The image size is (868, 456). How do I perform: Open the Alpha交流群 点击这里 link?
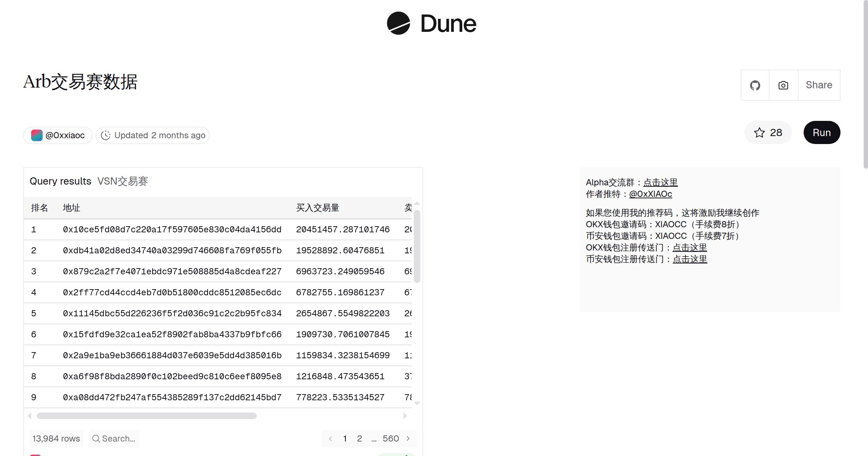click(x=660, y=182)
